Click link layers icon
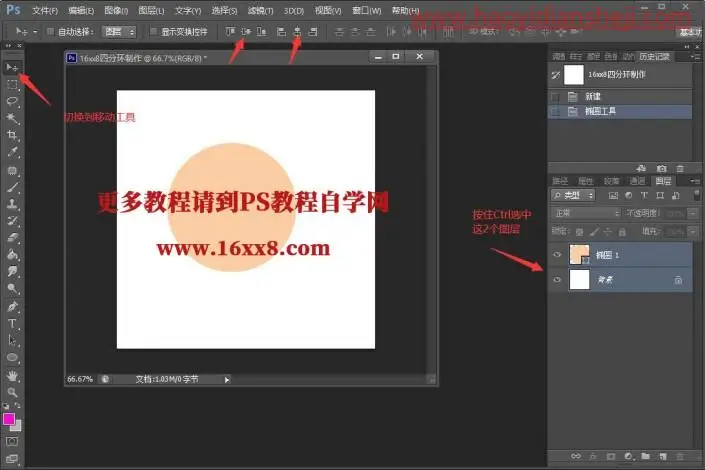Viewport: 705px width, 470px height. pyautogui.click(x=576, y=456)
